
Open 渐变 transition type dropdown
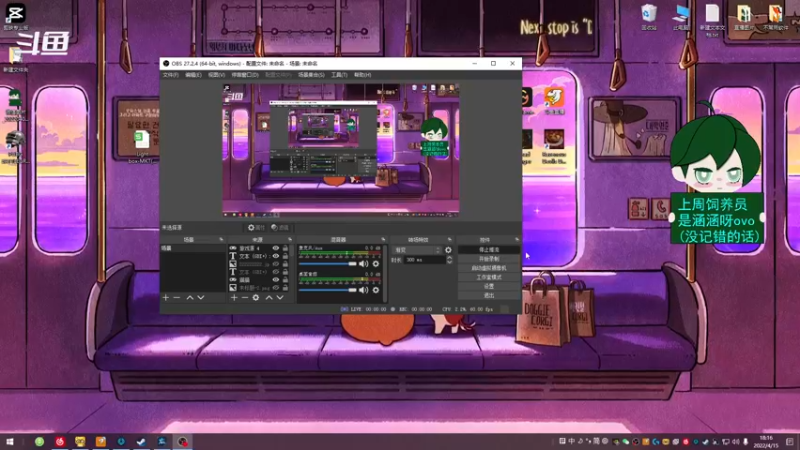(417, 250)
